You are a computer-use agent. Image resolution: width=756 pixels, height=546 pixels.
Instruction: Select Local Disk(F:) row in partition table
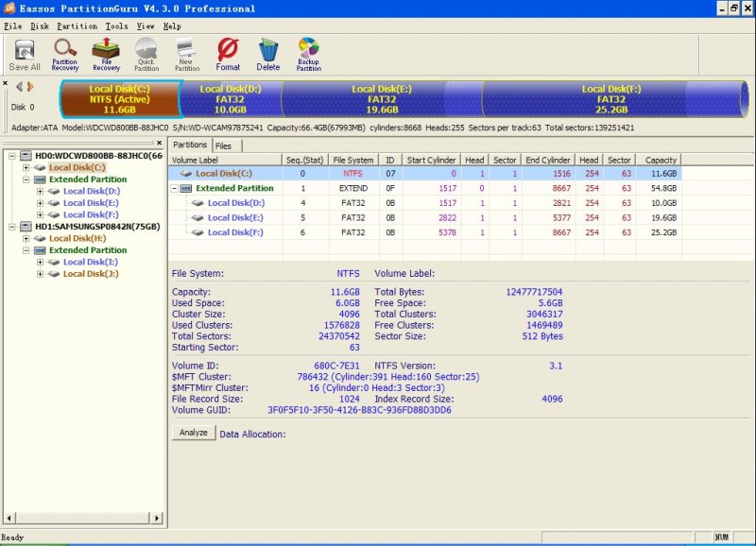tap(235, 231)
